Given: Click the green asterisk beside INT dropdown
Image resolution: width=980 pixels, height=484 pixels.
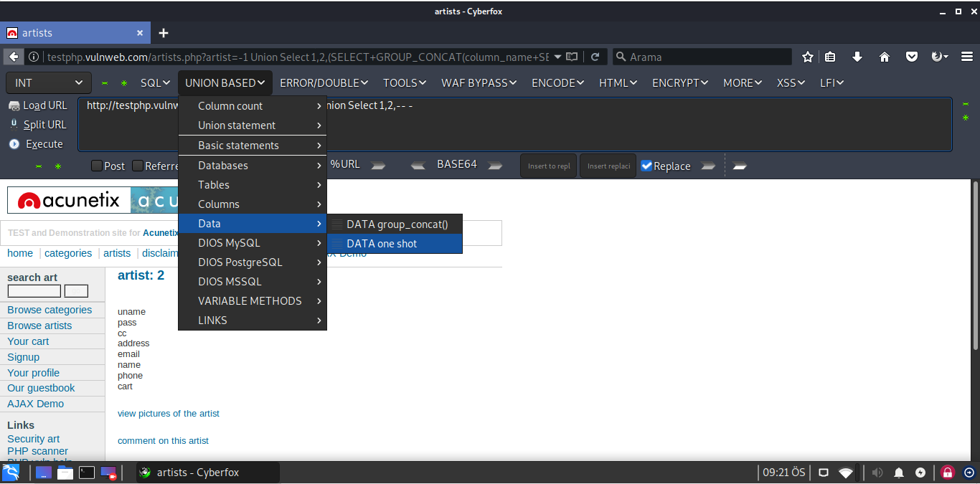Looking at the screenshot, I should [123, 83].
